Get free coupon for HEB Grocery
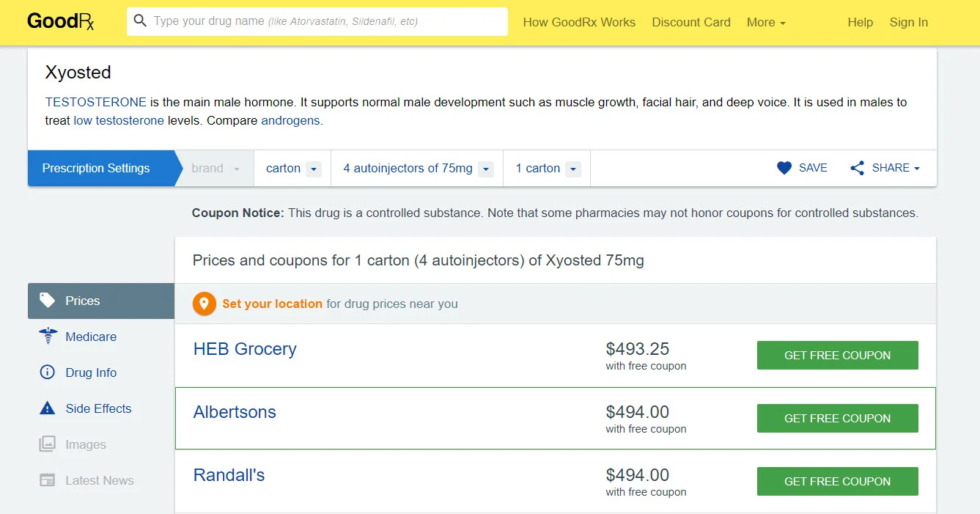The width and height of the screenshot is (980, 514). [x=837, y=355]
